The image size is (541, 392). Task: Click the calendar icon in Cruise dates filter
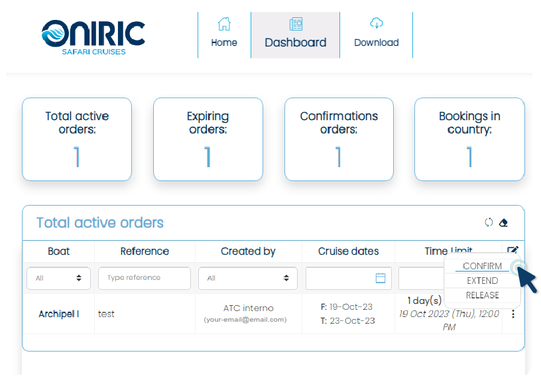[x=381, y=278]
